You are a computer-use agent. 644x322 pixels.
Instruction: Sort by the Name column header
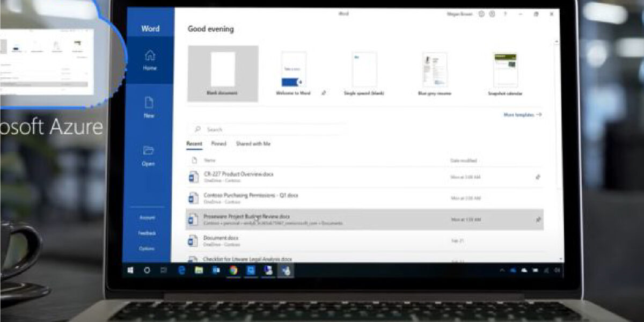coord(209,160)
